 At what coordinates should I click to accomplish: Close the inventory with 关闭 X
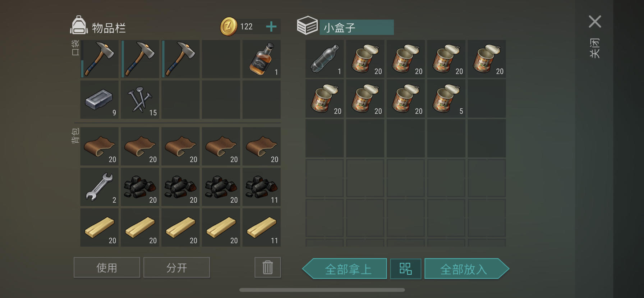point(595,22)
